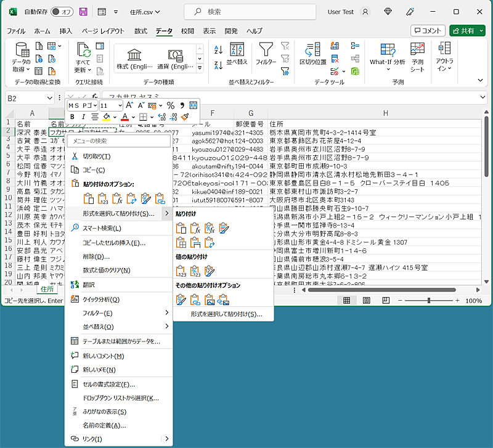Image resolution: width=493 pixels, height=448 pixels.
Task: Open the フィルター(E) context submenu
Action: [x=118, y=313]
